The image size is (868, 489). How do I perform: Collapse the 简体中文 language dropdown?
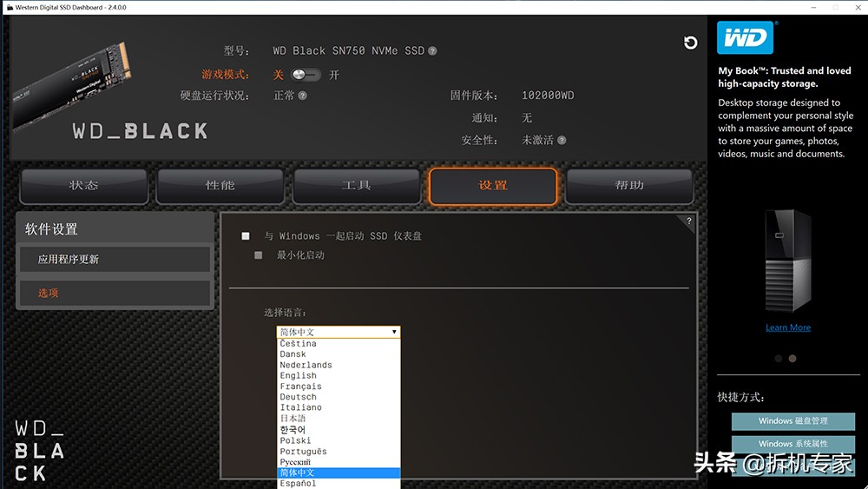point(394,332)
